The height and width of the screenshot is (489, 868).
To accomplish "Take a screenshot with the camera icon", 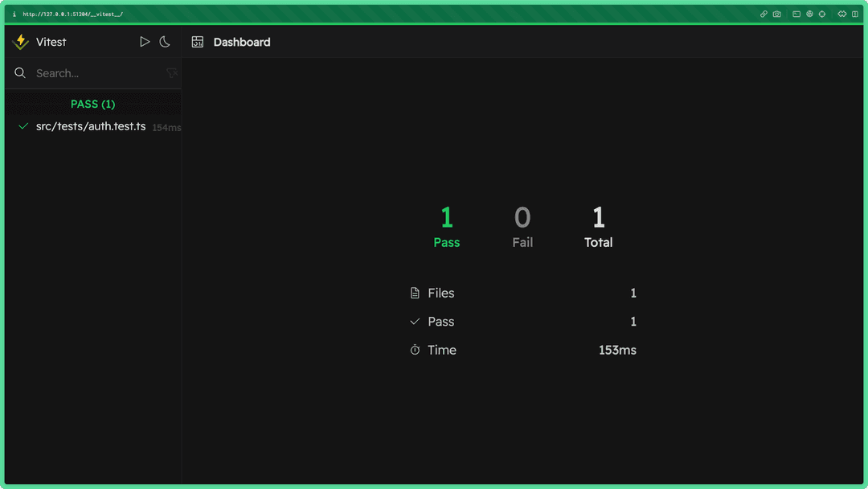I will [x=776, y=14].
